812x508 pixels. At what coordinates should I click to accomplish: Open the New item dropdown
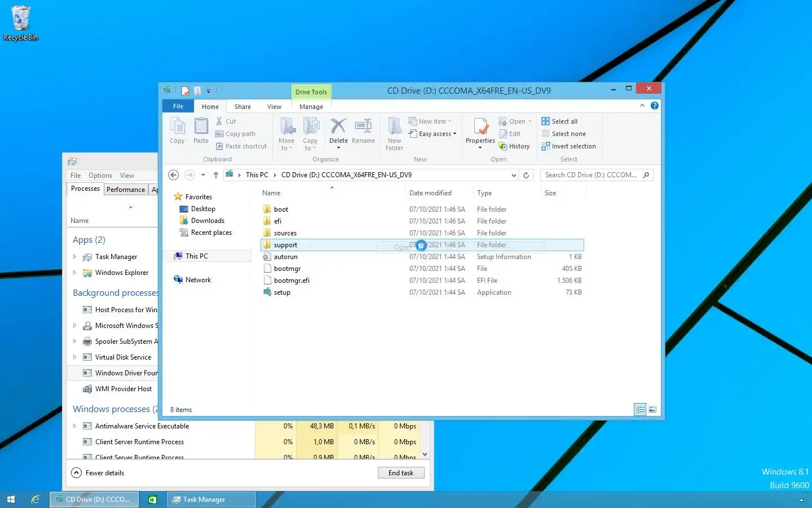pos(430,121)
